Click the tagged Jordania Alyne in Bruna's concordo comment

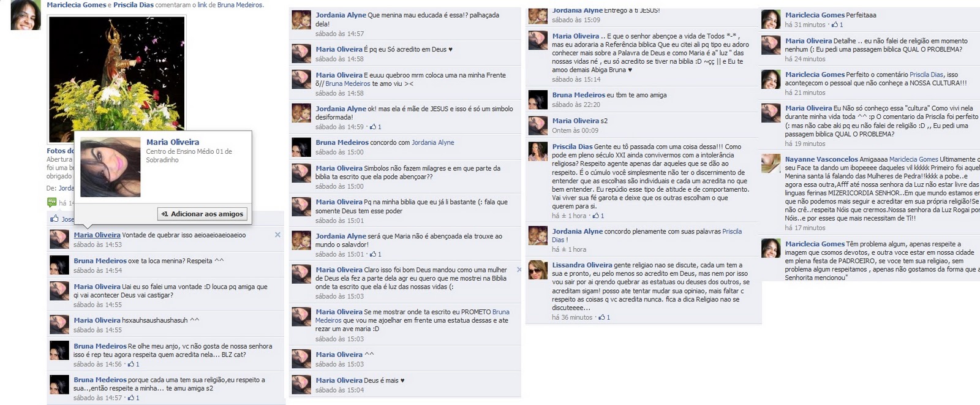(433, 143)
